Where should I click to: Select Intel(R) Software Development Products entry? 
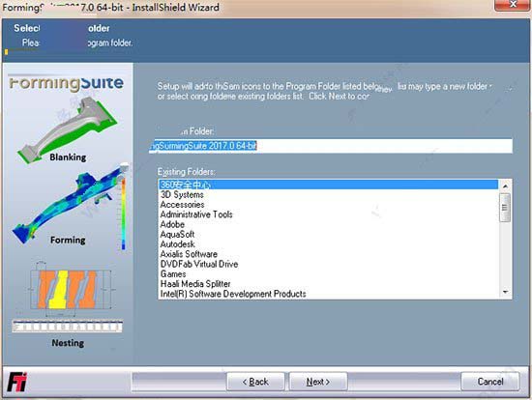[x=328, y=294]
